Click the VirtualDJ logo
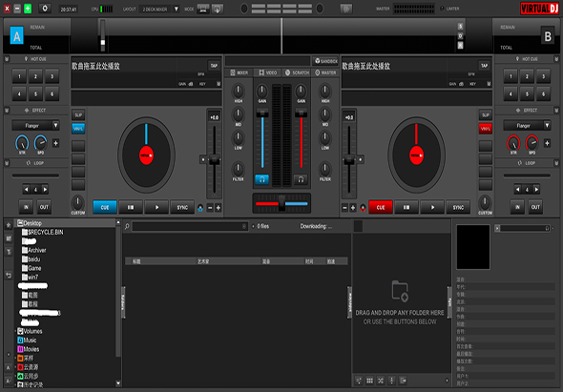Screen dimensions: 563x392 tap(539, 9)
